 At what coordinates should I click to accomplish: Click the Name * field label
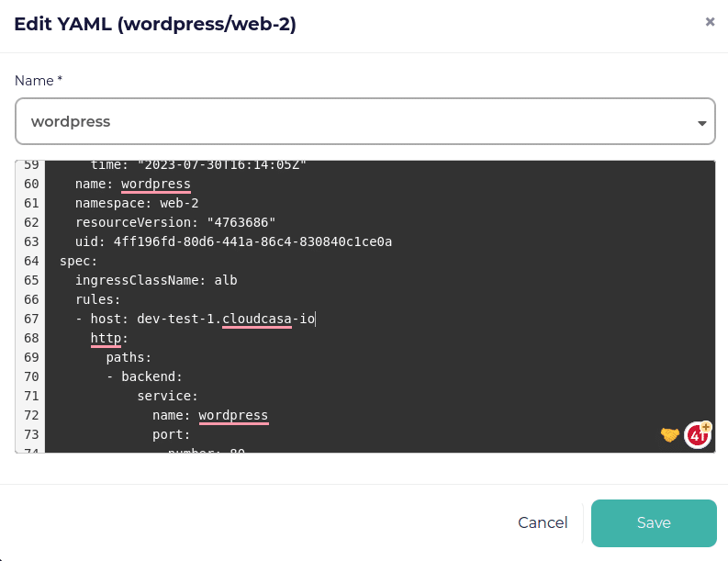[x=39, y=81]
